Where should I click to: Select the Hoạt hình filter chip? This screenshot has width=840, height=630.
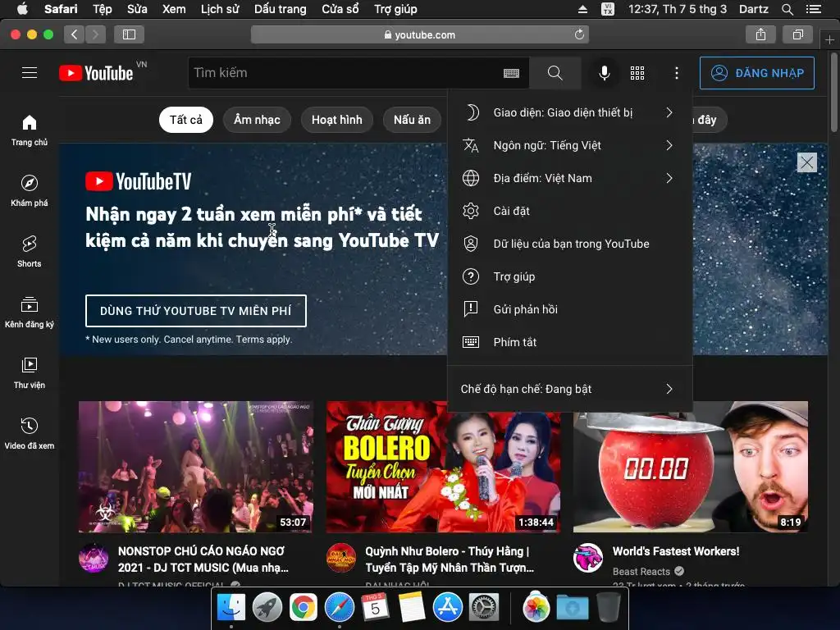(x=337, y=120)
